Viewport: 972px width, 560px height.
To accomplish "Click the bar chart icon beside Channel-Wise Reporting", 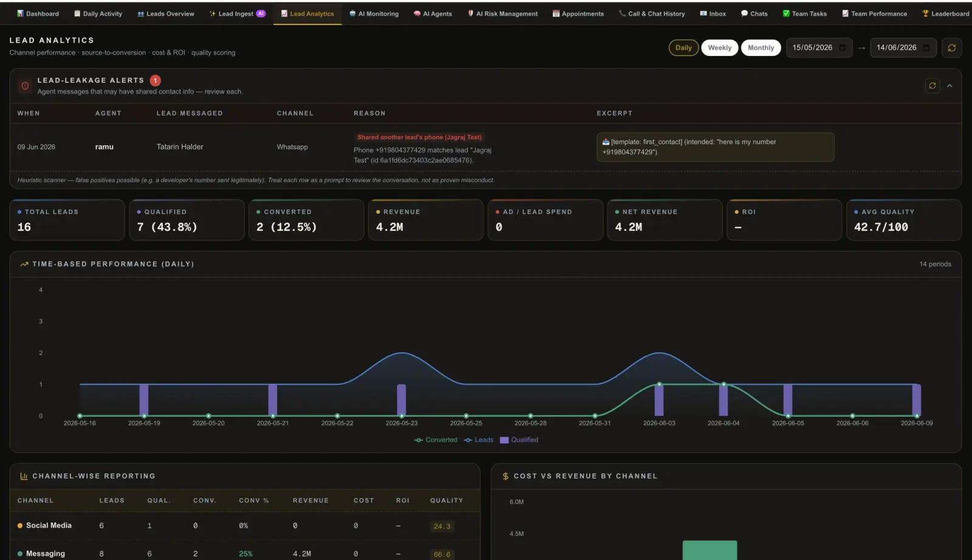I will 24,476.
